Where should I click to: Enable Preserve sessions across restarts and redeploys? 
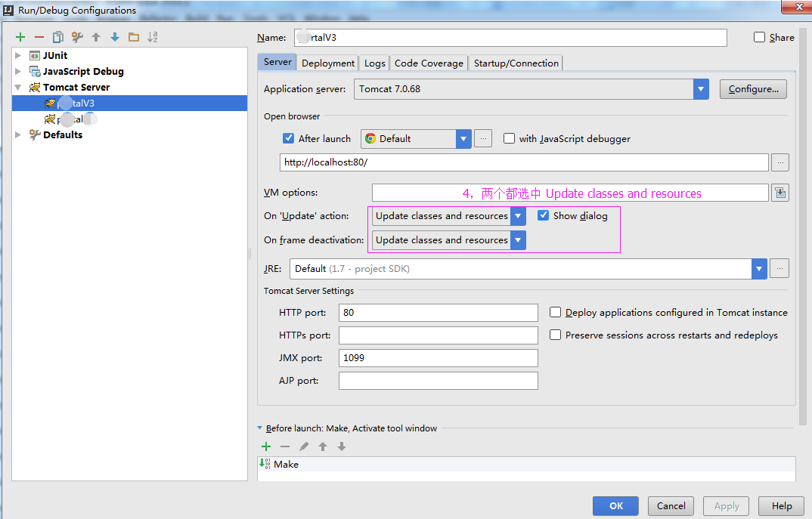[x=555, y=335]
